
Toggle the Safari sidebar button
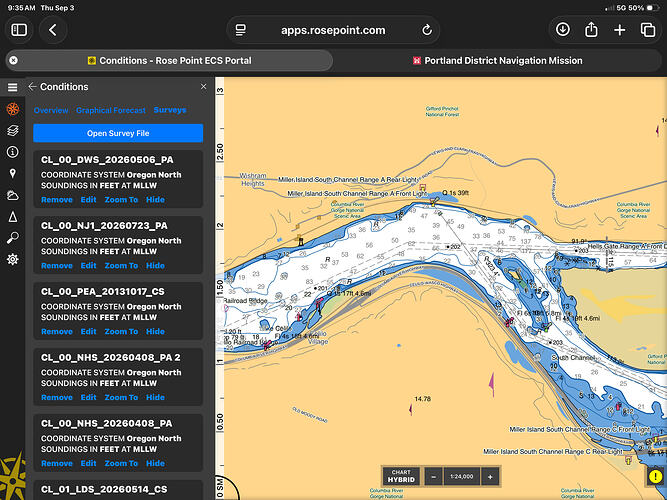19,30
